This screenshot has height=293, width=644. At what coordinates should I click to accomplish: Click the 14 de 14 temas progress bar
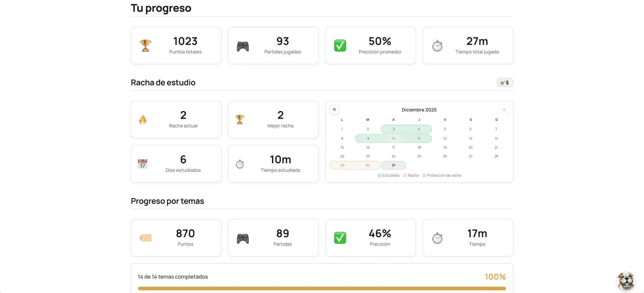(x=322, y=288)
